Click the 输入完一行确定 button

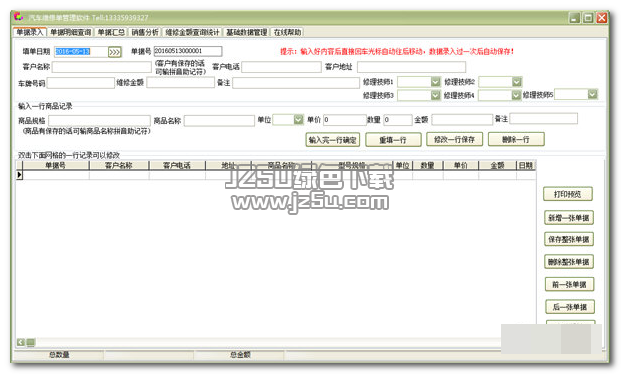click(333, 140)
